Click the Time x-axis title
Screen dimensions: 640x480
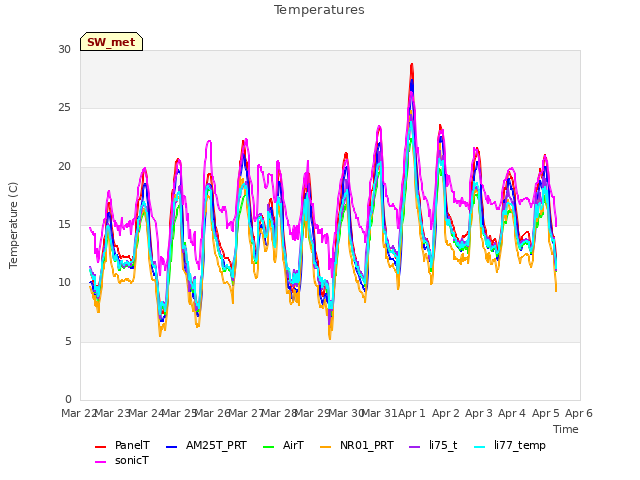(x=566, y=429)
